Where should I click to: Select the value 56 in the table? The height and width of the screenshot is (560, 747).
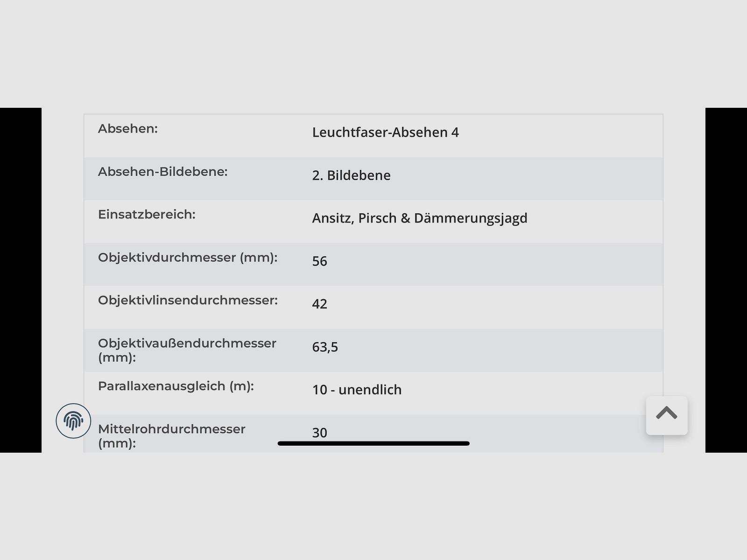tap(319, 261)
